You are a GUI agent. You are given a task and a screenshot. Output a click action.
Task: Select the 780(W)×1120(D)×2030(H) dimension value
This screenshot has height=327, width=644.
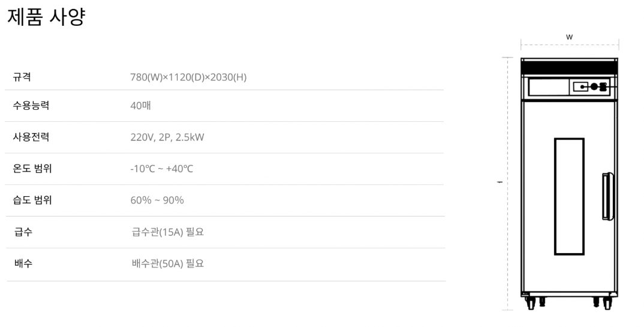(188, 77)
